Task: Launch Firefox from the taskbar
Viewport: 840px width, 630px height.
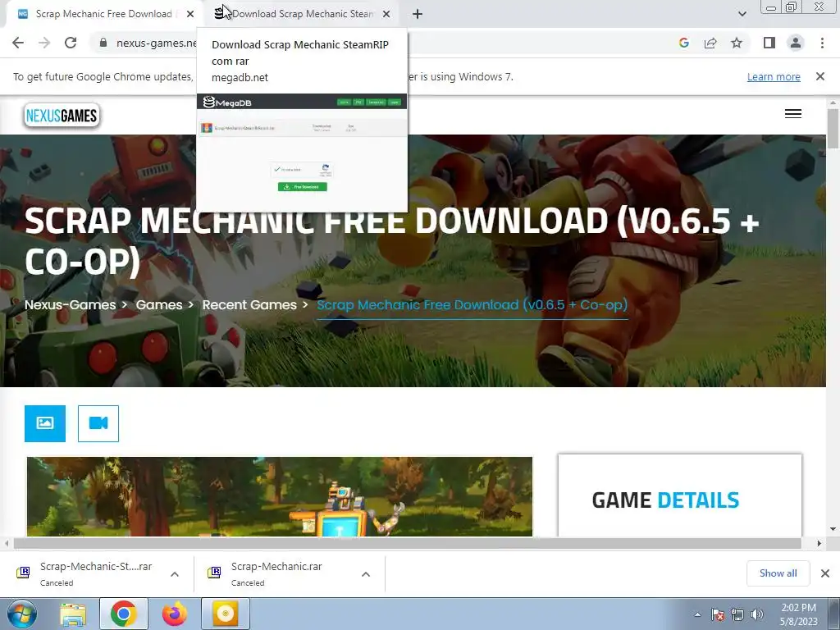Action: click(174, 614)
